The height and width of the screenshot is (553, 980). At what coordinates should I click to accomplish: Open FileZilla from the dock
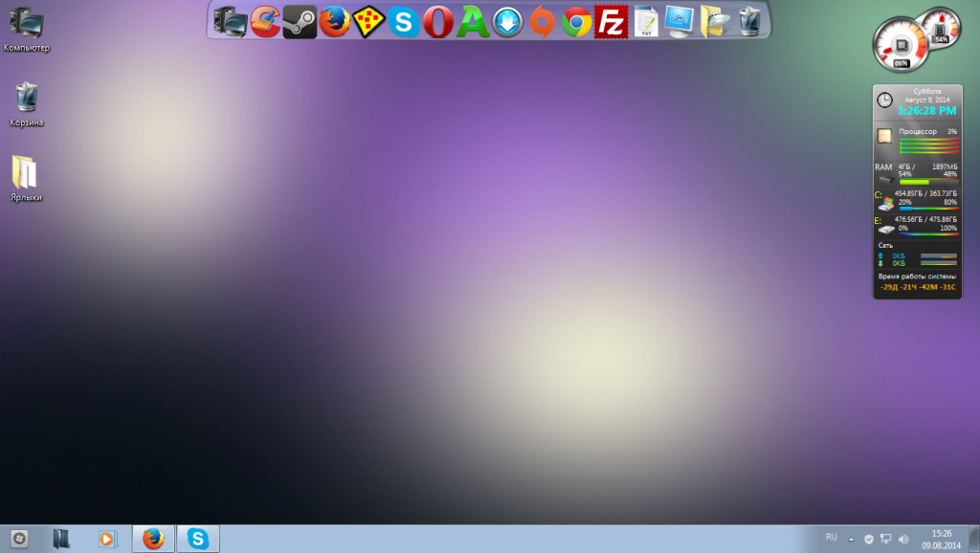[611, 21]
